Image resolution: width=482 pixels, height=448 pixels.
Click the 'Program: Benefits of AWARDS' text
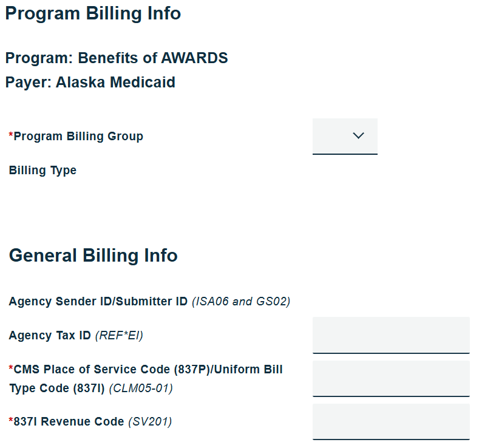117,58
